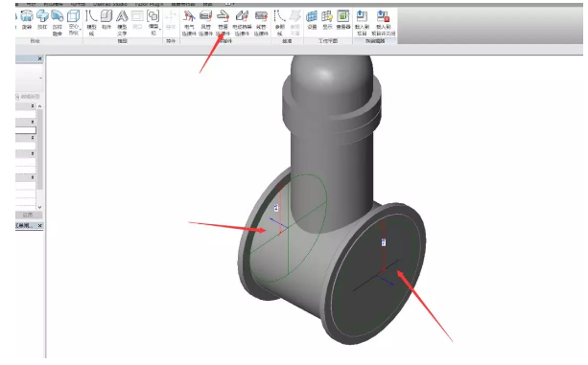588x365 pixels.
Task: Click the Control (控件) tool
Action: pyautogui.click(x=171, y=20)
